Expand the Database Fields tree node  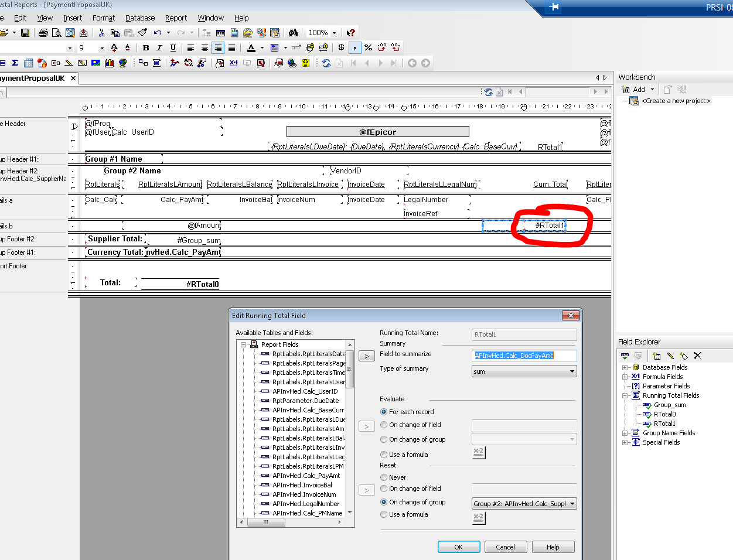625,368
